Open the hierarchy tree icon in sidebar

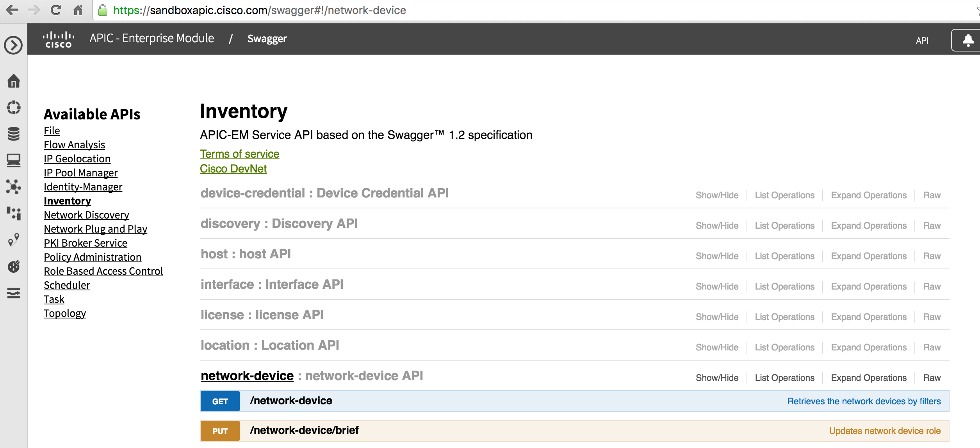[x=14, y=213]
